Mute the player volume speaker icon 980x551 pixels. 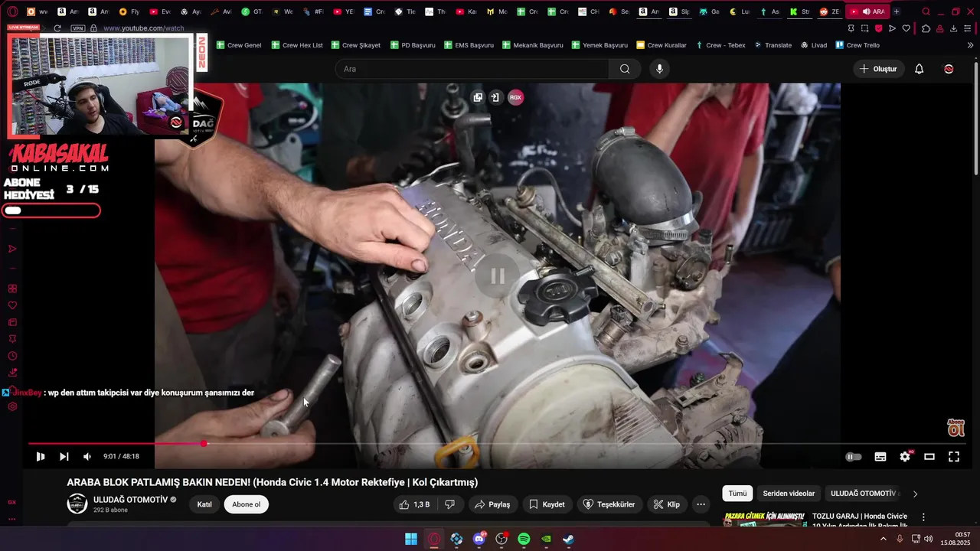[87, 456]
